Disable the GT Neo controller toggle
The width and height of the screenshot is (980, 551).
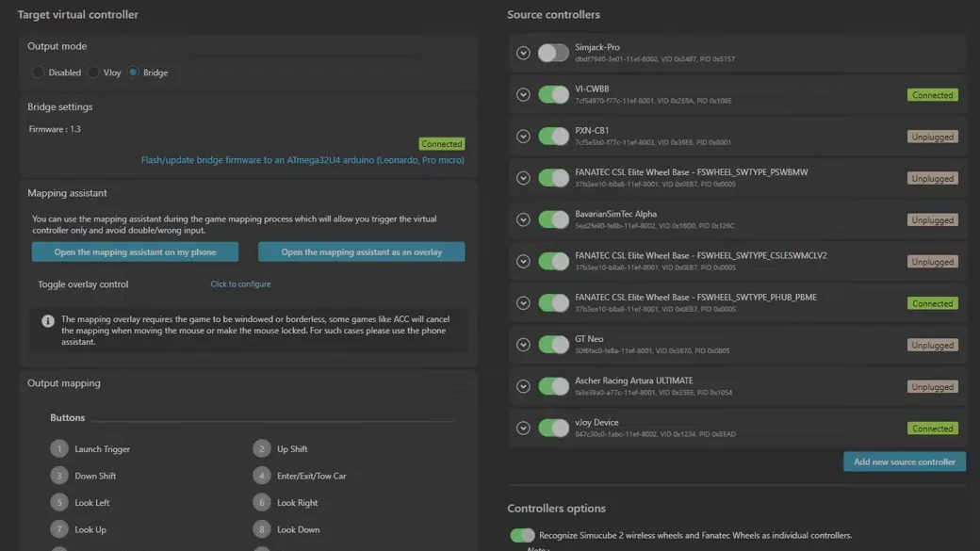553,344
